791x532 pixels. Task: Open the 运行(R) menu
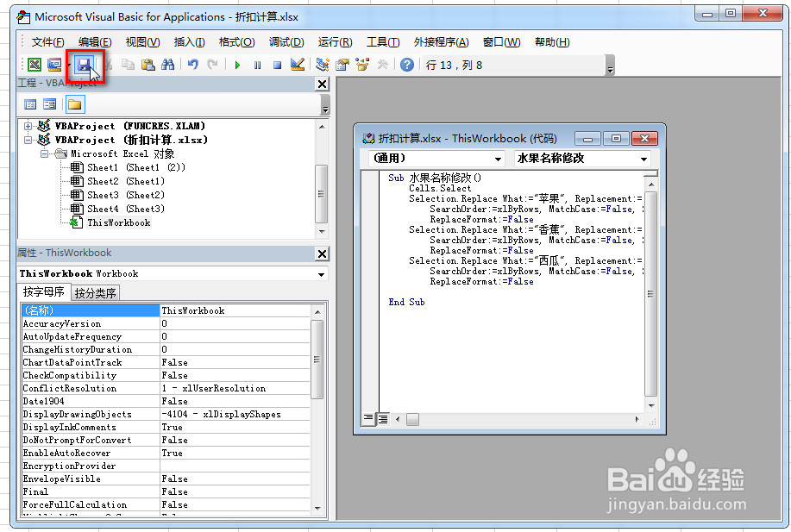coord(335,42)
